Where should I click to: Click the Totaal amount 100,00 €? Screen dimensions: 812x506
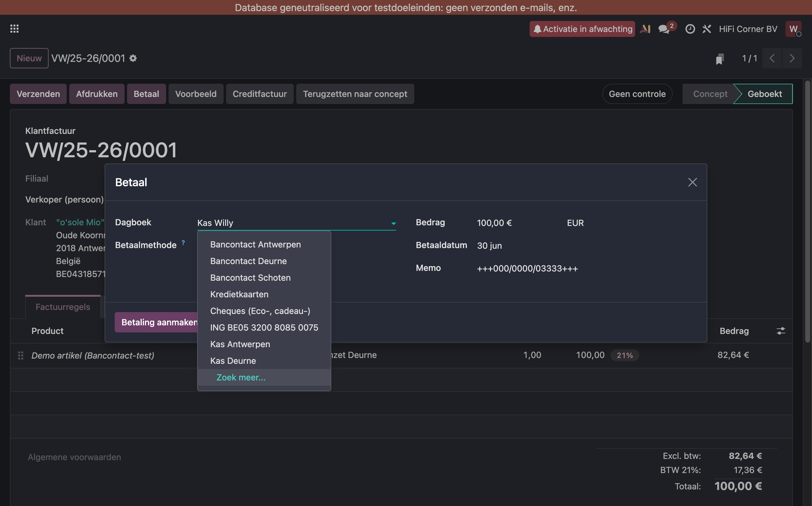point(738,486)
